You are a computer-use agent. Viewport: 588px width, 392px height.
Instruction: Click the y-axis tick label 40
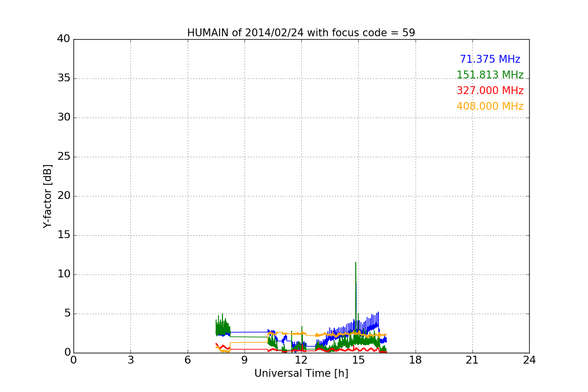click(x=63, y=39)
